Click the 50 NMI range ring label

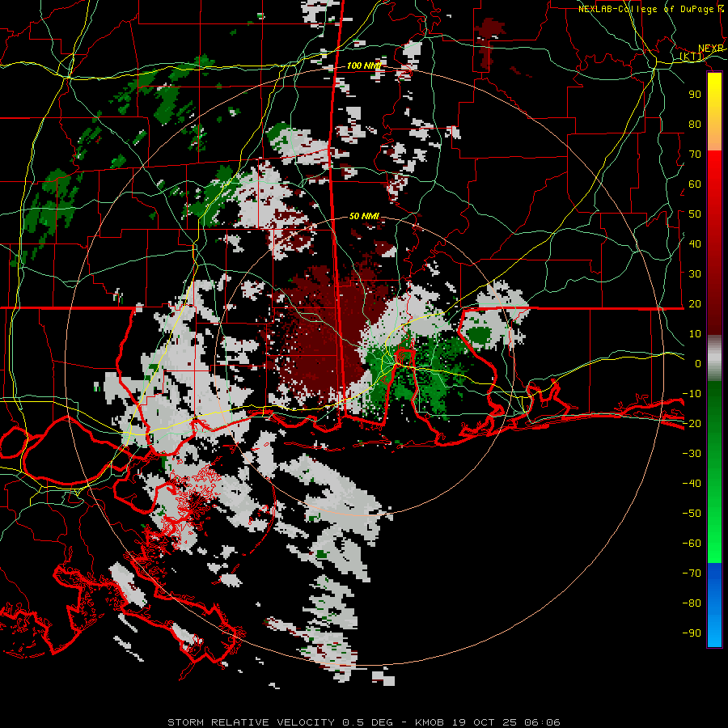point(364,216)
